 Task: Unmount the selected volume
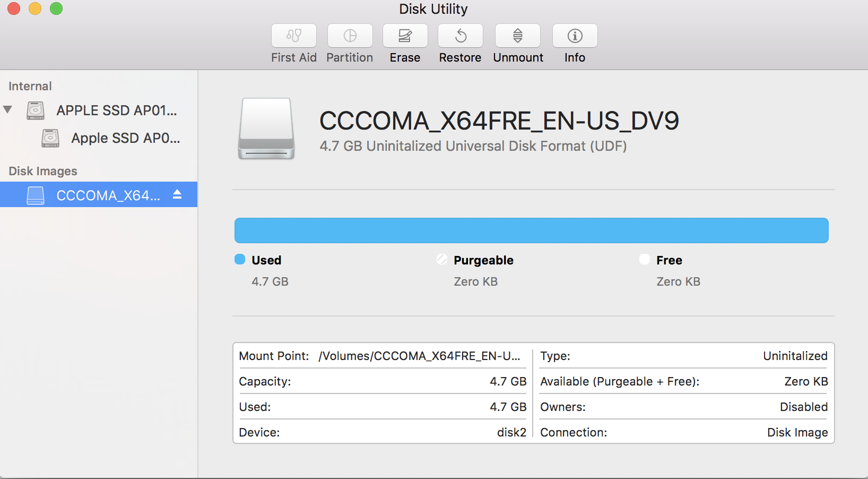pyautogui.click(x=517, y=42)
